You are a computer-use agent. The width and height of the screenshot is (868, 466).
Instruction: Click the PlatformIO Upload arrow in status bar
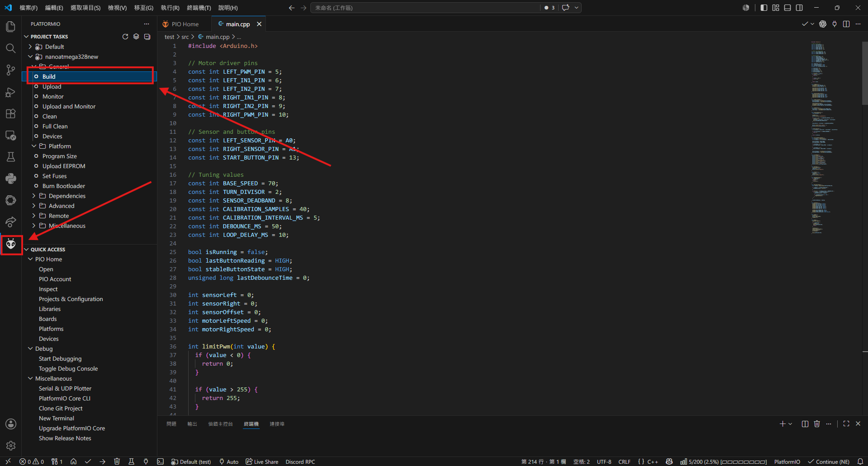(102, 461)
